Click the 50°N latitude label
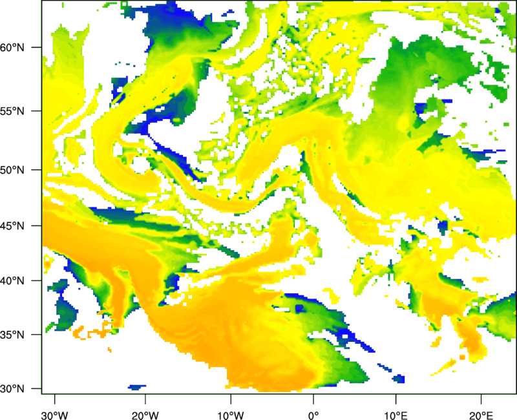The width and height of the screenshot is (517, 420). [x=12, y=170]
